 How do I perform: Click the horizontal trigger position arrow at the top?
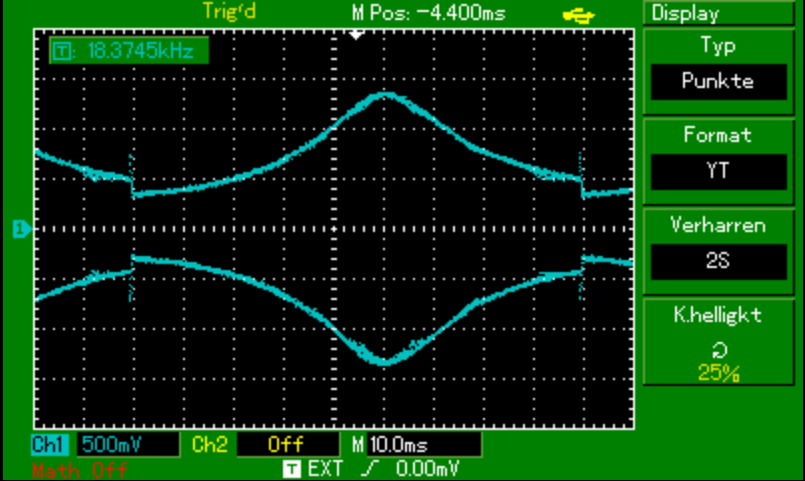tap(355, 34)
